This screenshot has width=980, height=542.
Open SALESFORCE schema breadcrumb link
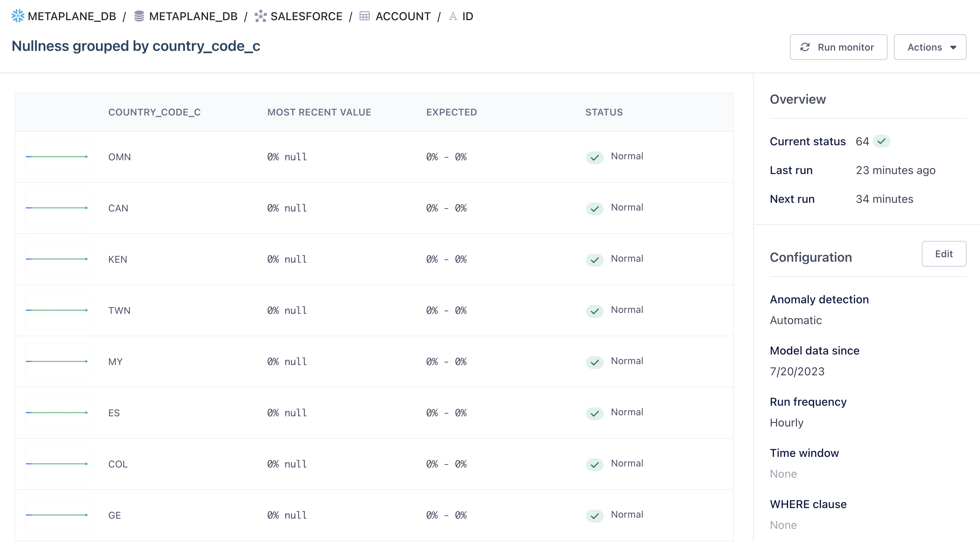tap(306, 16)
